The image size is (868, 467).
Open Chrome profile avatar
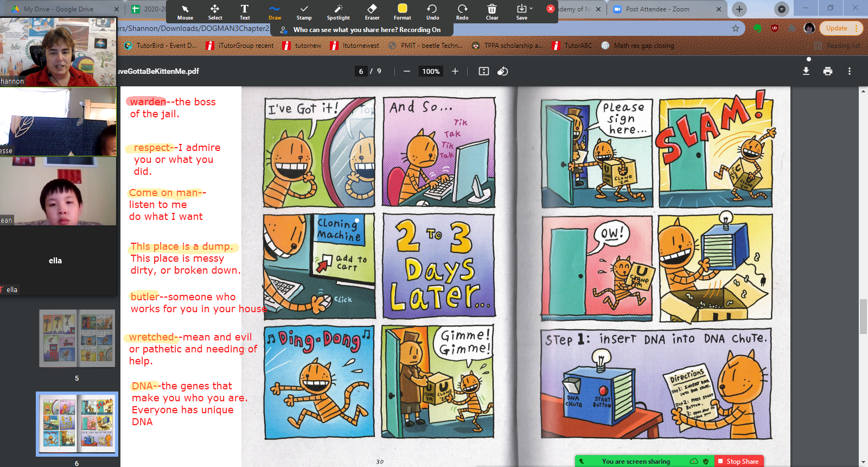pos(809,28)
